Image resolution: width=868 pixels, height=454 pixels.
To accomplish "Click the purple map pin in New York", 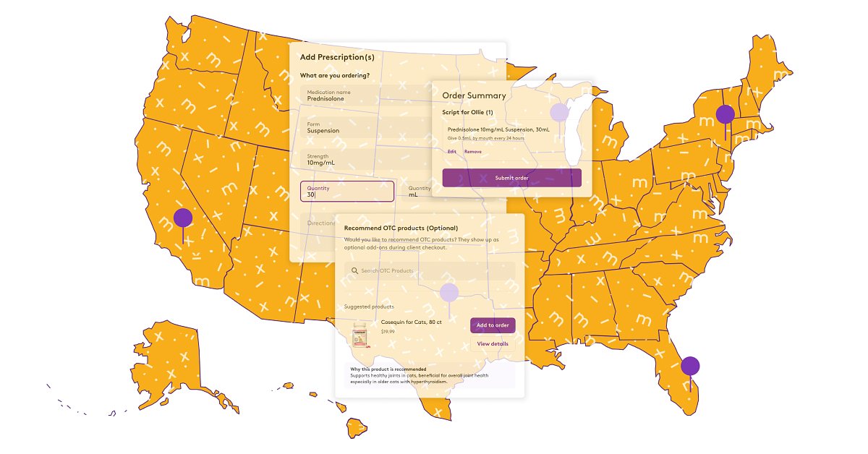I will (725, 114).
